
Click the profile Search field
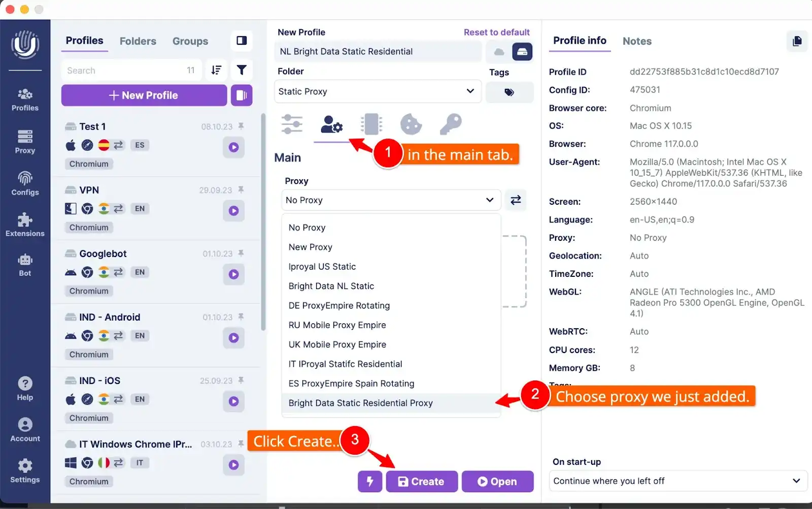coord(131,70)
